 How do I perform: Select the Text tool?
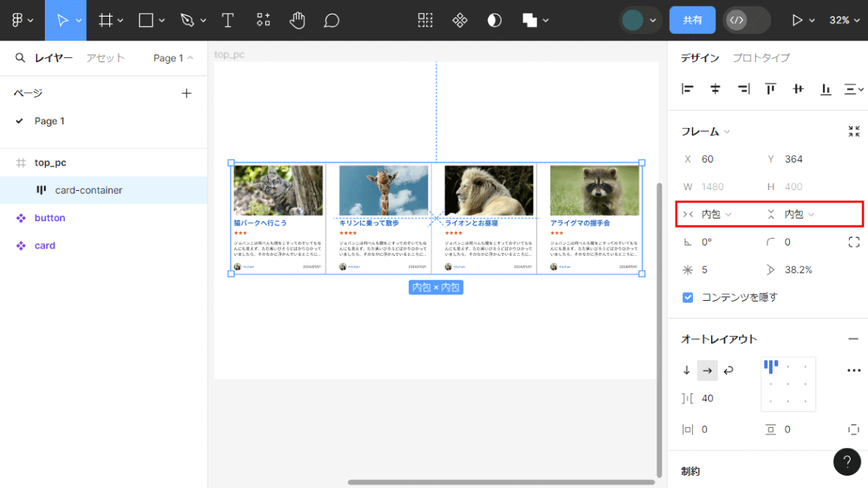click(228, 20)
